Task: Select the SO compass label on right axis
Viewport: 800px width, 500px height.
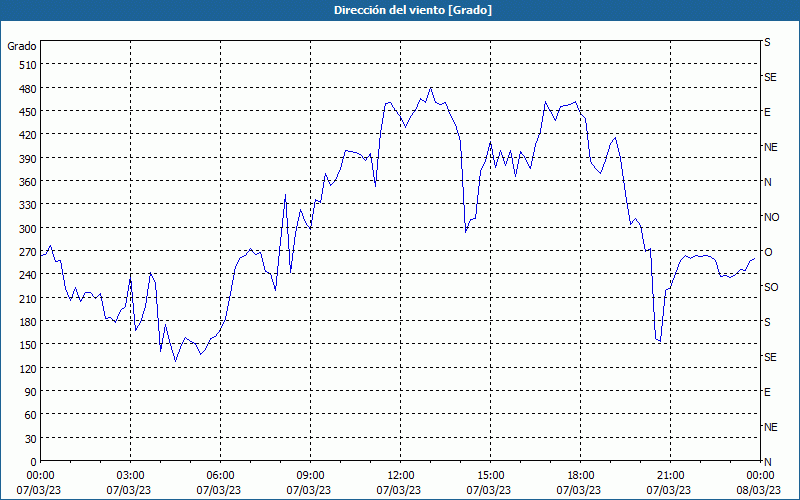Action: (x=771, y=287)
